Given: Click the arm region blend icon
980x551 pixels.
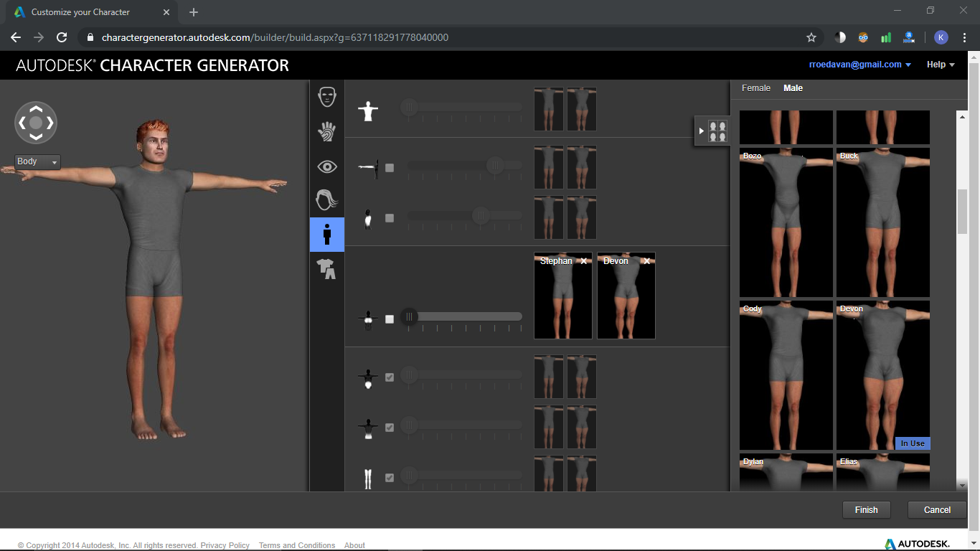Looking at the screenshot, I should pos(367,167).
